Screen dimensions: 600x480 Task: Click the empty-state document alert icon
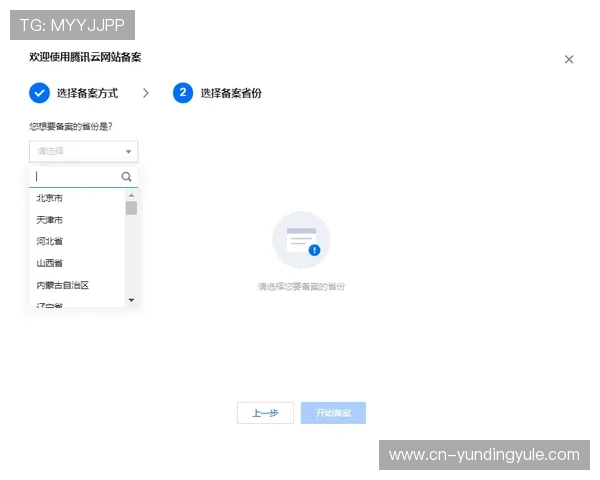302,240
